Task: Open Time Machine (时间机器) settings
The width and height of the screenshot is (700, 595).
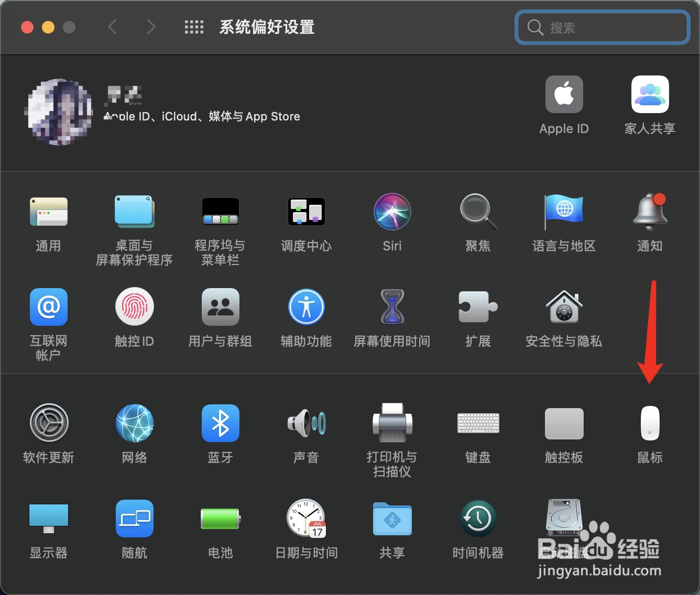Action: pos(477,519)
